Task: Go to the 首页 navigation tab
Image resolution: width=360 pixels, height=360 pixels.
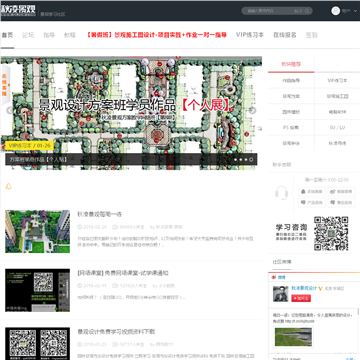Action: pos(7,35)
